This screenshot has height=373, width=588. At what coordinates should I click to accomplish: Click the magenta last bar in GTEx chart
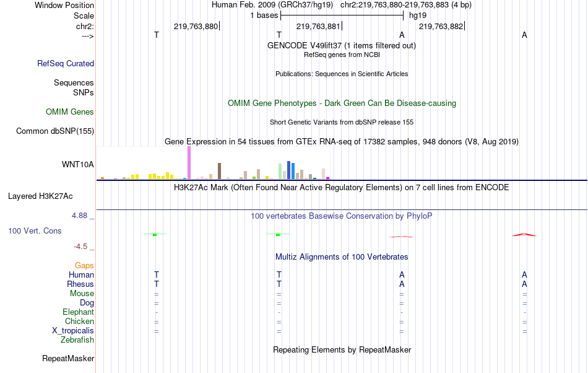tap(328, 178)
